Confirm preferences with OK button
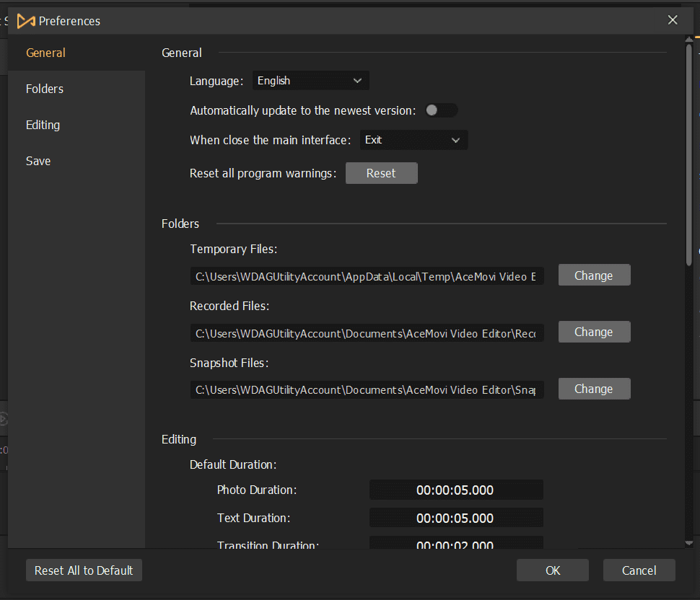Screen dimensions: 700x600 [553, 570]
